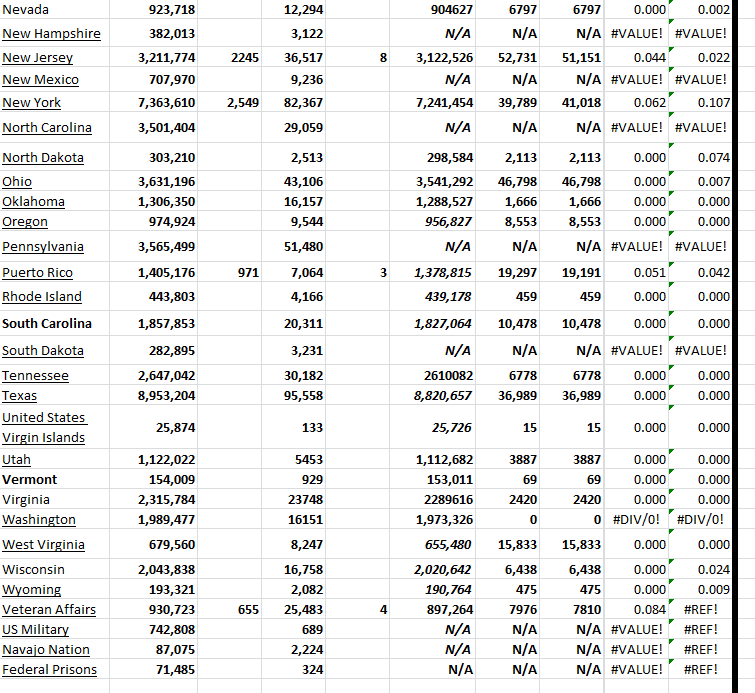Screen dimensions: 755x693
Task: Select cell with value 41,018
Action: 572,103
